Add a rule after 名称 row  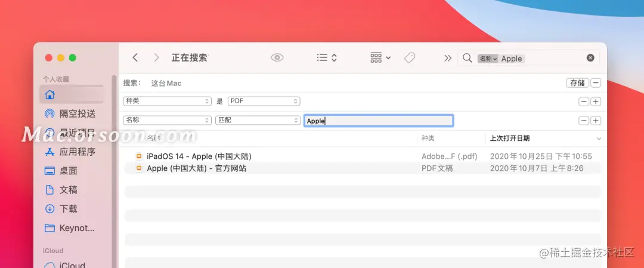[x=596, y=121]
